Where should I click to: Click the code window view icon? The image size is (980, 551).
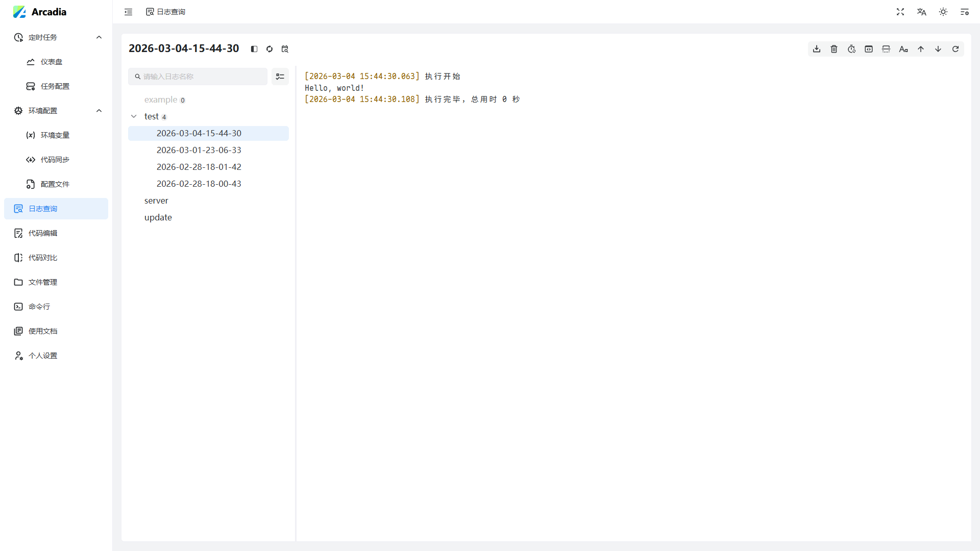click(869, 49)
